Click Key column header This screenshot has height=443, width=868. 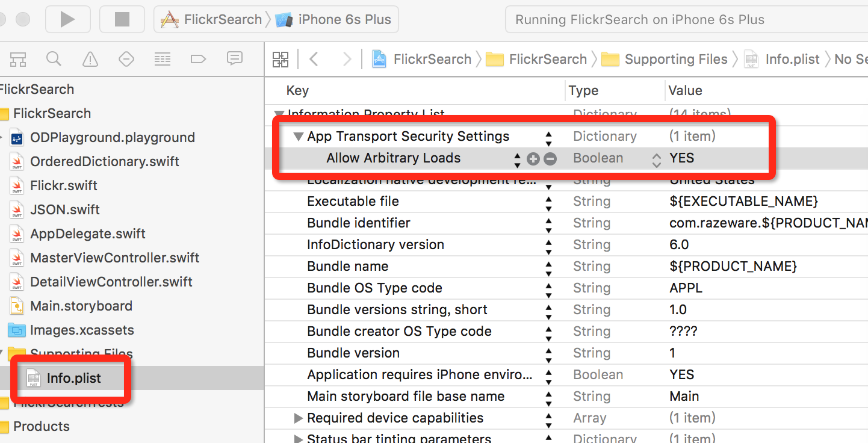click(297, 90)
